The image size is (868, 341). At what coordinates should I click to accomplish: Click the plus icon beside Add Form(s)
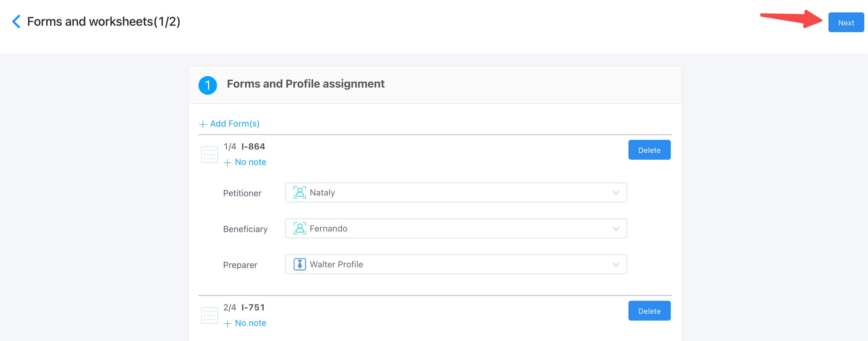pos(202,124)
